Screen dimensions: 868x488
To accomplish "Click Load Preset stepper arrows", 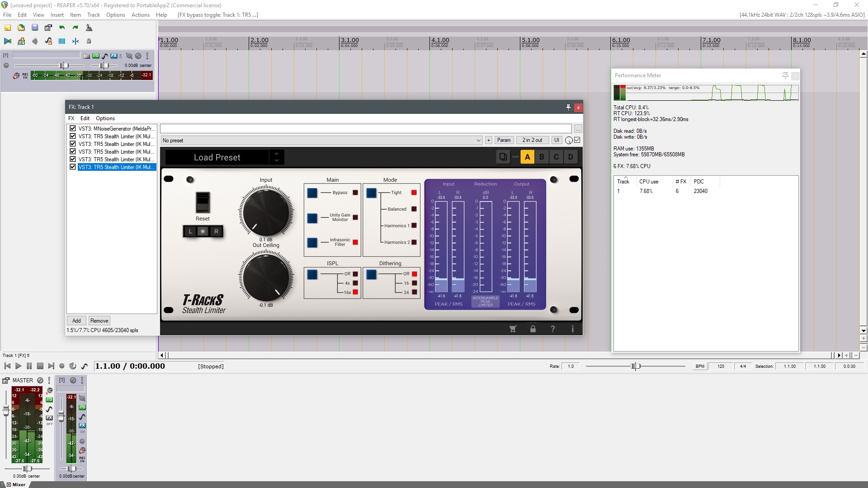I will [277, 157].
